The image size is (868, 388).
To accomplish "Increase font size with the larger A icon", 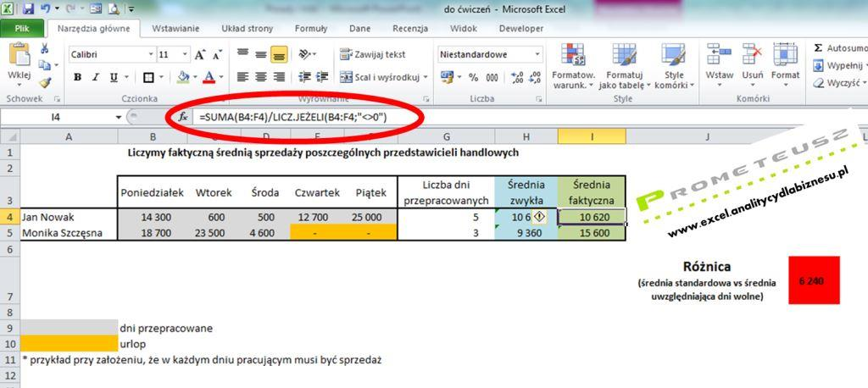I will (x=200, y=55).
